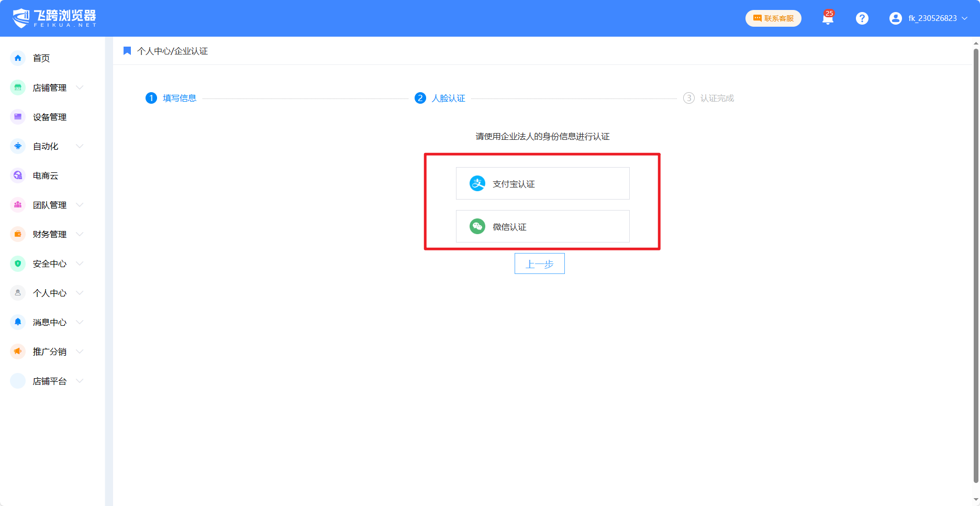Click the 上一步 button
Image resolution: width=980 pixels, height=506 pixels.
539,263
